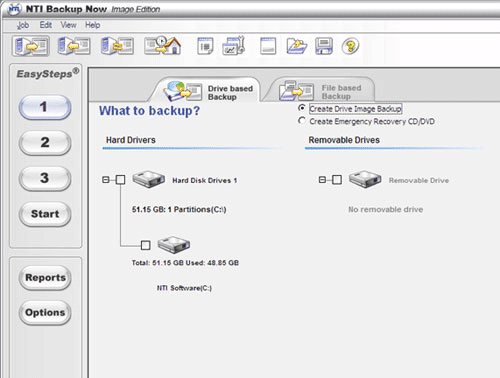Viewport: 500px width, 378px height.
Task: Click the Start button
Action: (45, 214)
